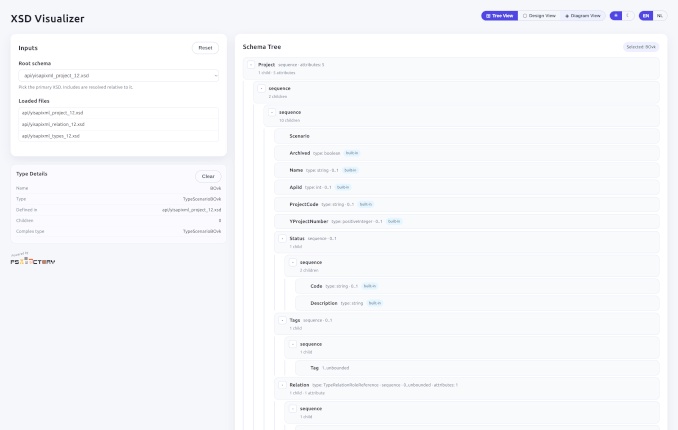This screenshot has width=678, height=430.
Task: Select the Archived boolean element
Action: pyautogui.click(x=299, y=153)
